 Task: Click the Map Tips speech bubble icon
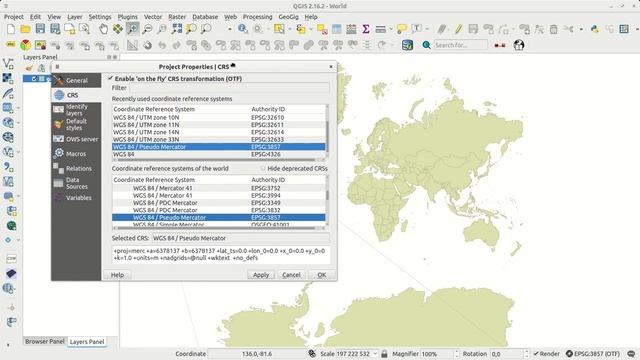pyautogui.click(x=402, y=29)
